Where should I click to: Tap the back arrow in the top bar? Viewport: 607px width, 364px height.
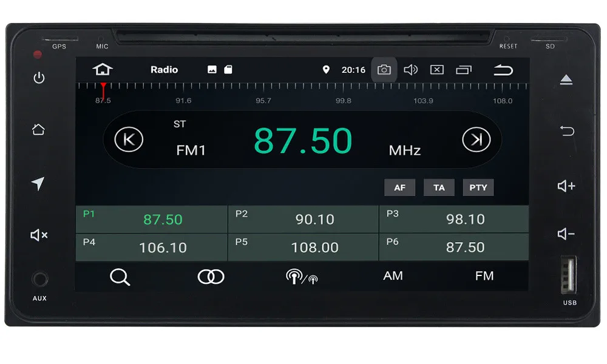(x=503, y=69)
